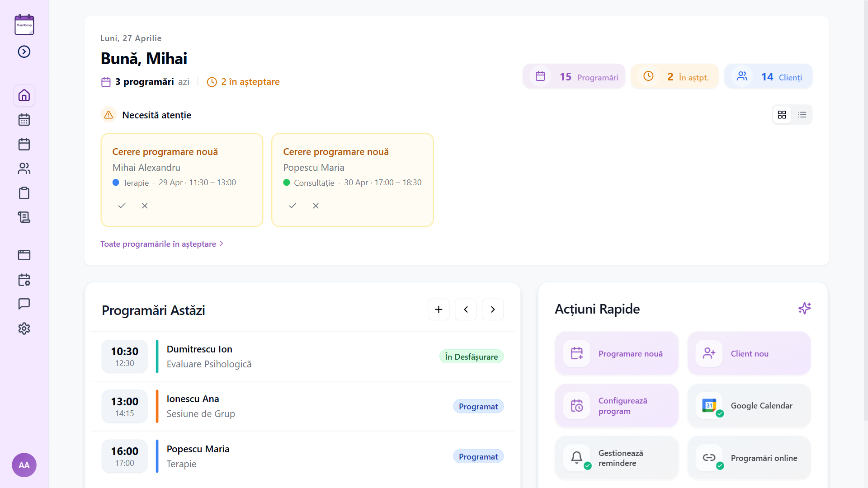
Task: Open Dumitrescu Ion 10:30 appointment
Action: click(302, 357)
